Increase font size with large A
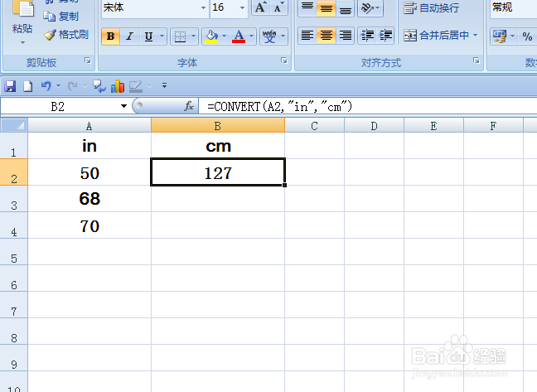Image resolution: width=537 pixels, height=392 pixels. [260, 7]
